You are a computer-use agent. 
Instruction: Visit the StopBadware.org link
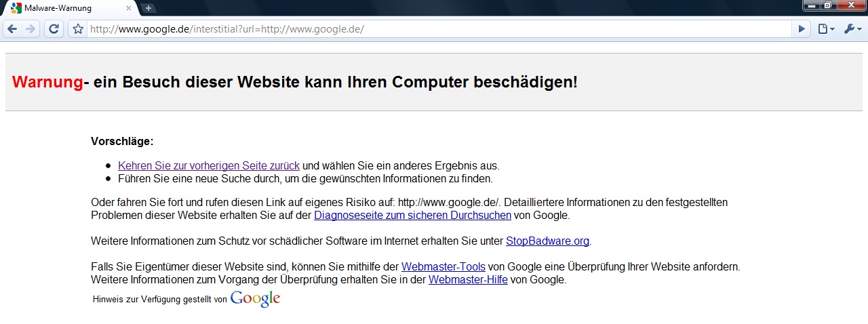[x=547, y=241]
